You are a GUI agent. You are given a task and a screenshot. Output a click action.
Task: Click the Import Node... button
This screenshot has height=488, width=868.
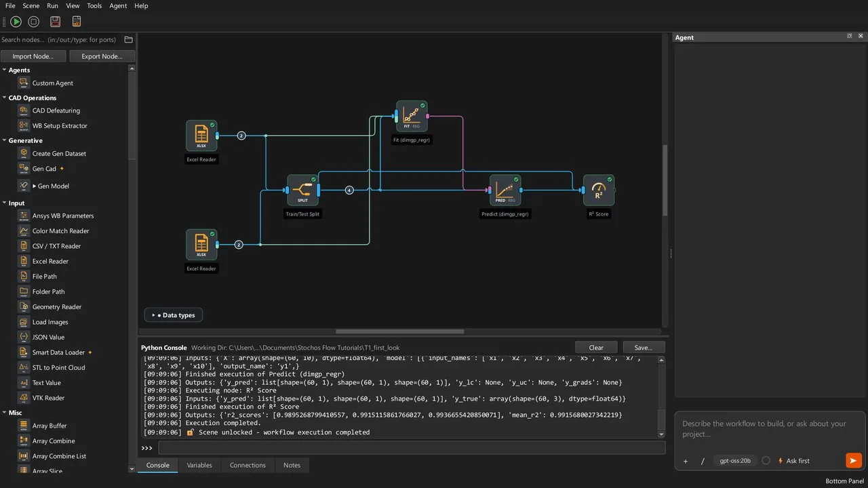pos(34,56)
